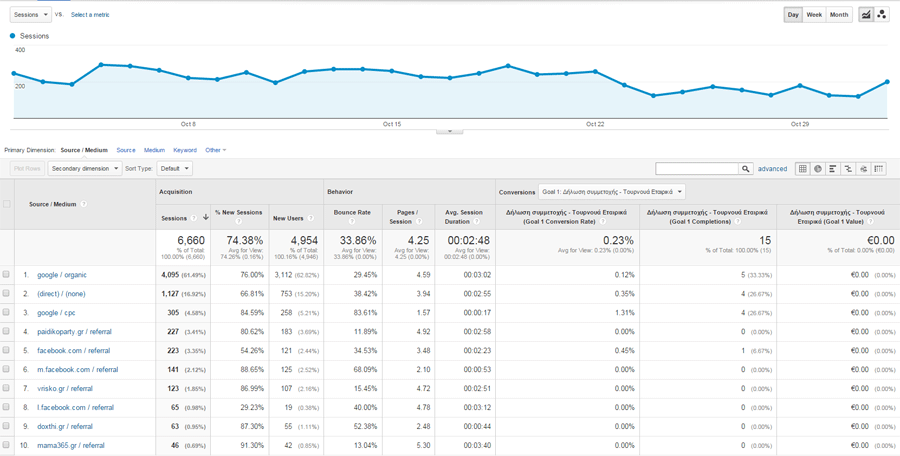The height and width of the screenshot is (456, 900).
Task: Click help icon under % New Sessions header
Action: tap(238, 221)
